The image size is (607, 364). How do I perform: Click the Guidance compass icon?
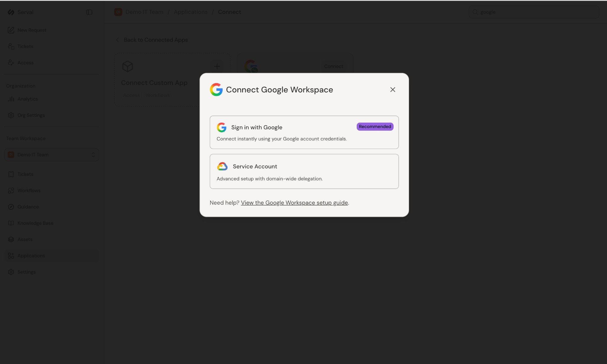tap(11, 207)
